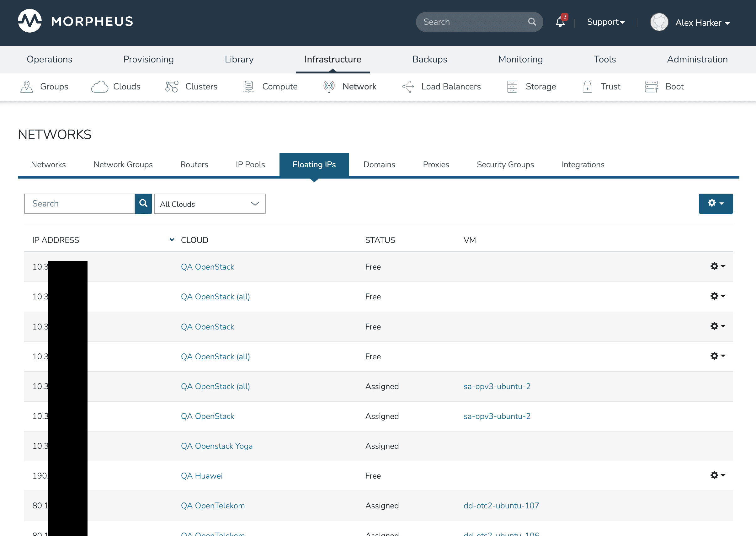
Task: Open the notifications bell icon
Action: coord(560,22)
